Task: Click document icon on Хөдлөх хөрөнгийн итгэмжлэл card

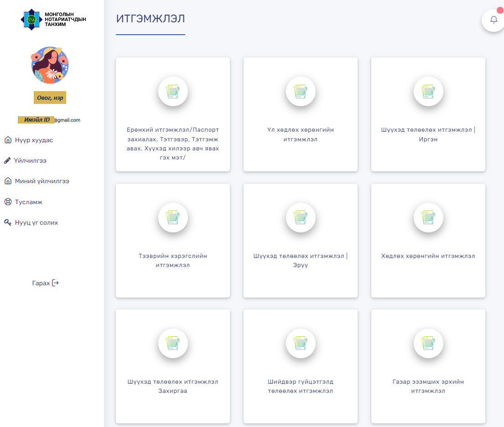Action: tap(428, 217)
